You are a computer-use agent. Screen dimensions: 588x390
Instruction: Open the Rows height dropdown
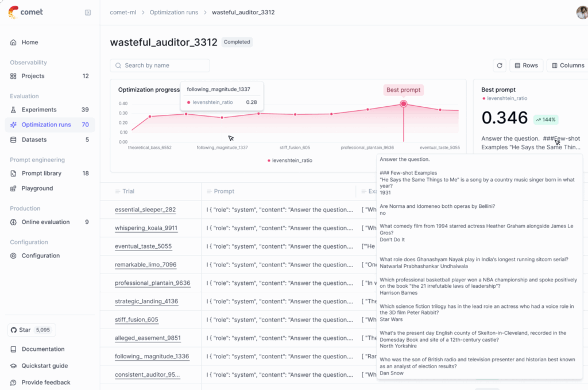coord(526,65)
